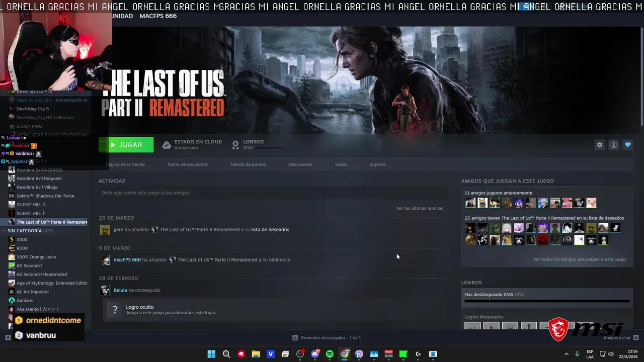Open Spotify from the taskbar
Viewport: 644px width, 362px height.
(x=330, y=354)
